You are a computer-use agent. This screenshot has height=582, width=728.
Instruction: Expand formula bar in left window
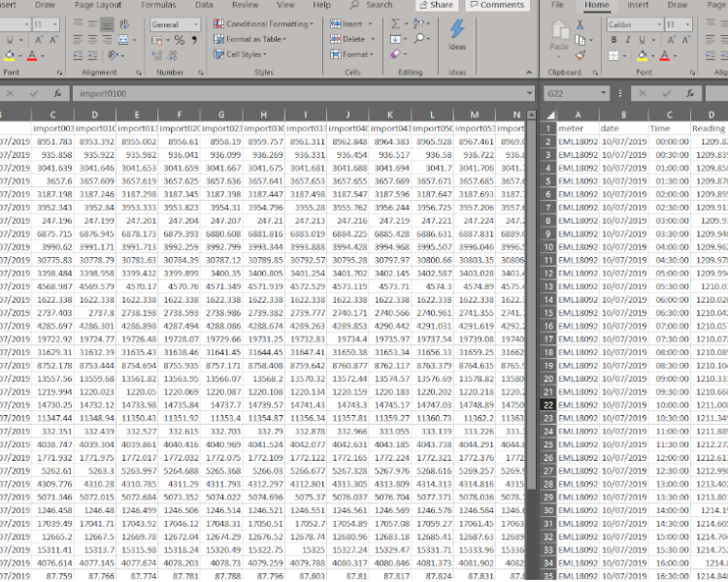(529, 93)
